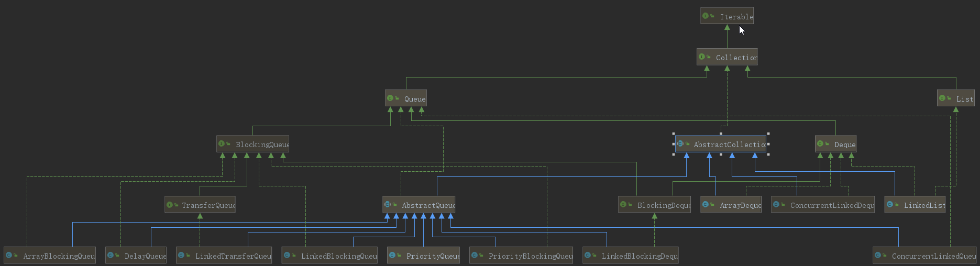This screenshot has height=266, width=980.
Task: Select the TransferQueue node
Action: pyautogui.click(x=200, y=205)
